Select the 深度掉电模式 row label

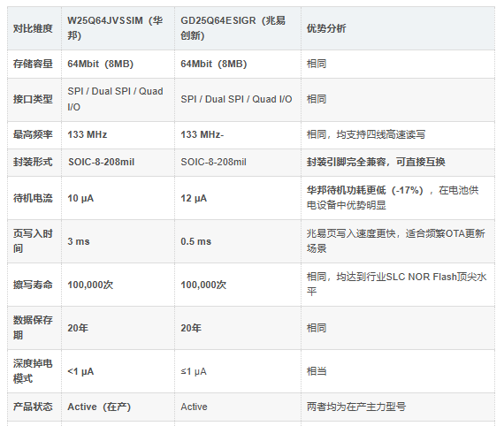(x=33, y=371)
